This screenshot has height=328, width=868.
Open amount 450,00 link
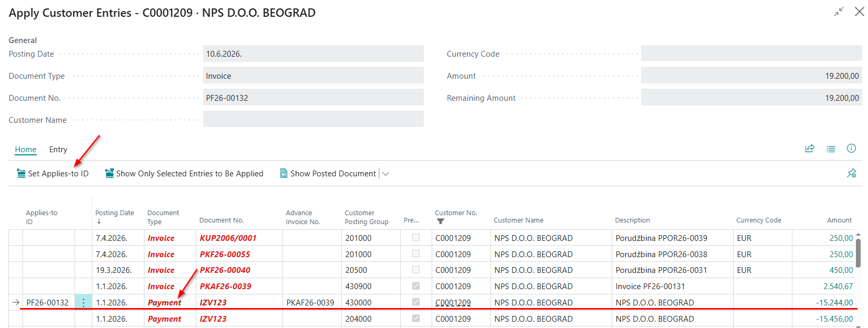tap(841, 270)
